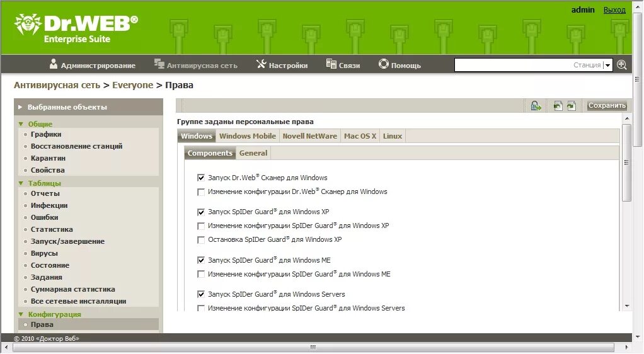Open the Components sub-tab
The width and height of the screenshot is (644, 354).
point(210,153)
